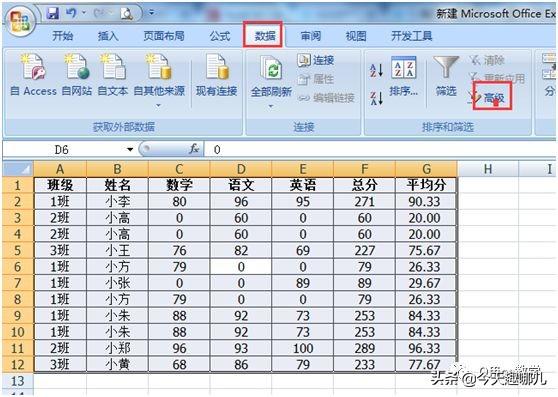Sort descending Z to A

click(376, 98)
